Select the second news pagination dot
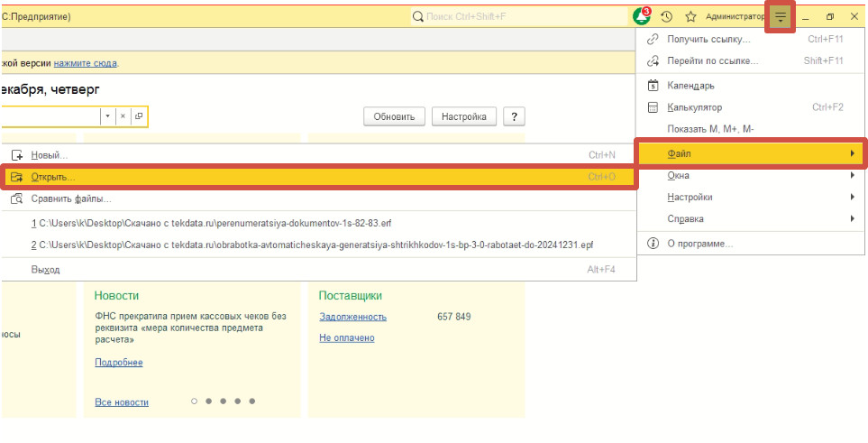Viewport: 868px width, 443px height. pyautogui.click(x=209, y=401)
